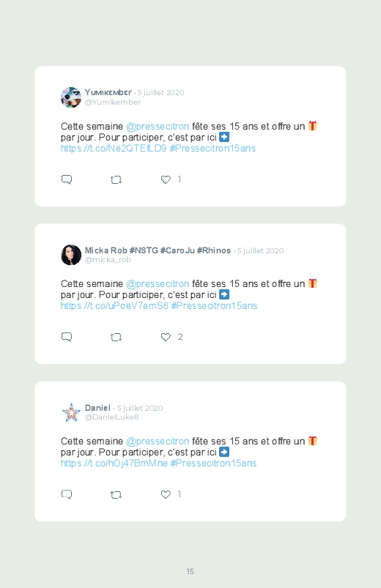Open @pressecitron mention in Daniel's tweet
Screen dimensions: 381x588
158,442
